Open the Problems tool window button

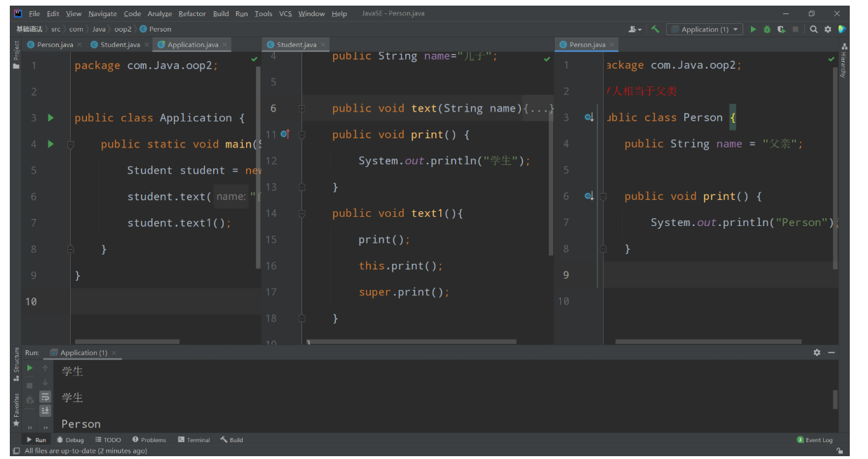[x=149, y=440]
